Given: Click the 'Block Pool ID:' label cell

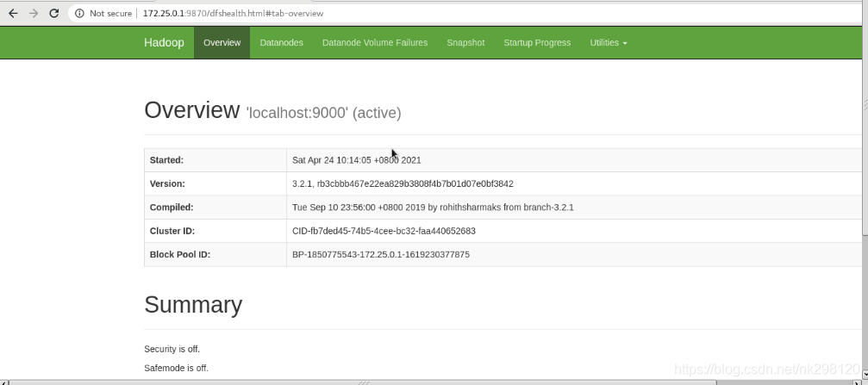Looking at the screenshot, I should tap(215, 254).
